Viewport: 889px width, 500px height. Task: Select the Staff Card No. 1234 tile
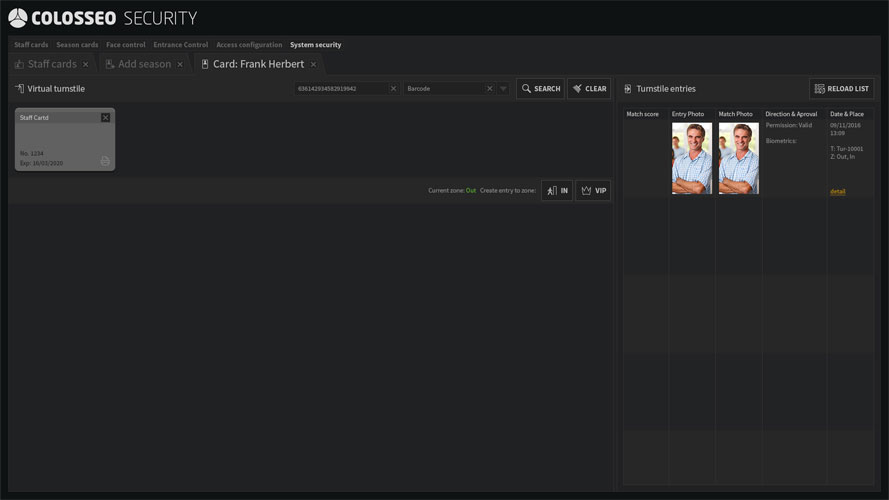(65, 139)
